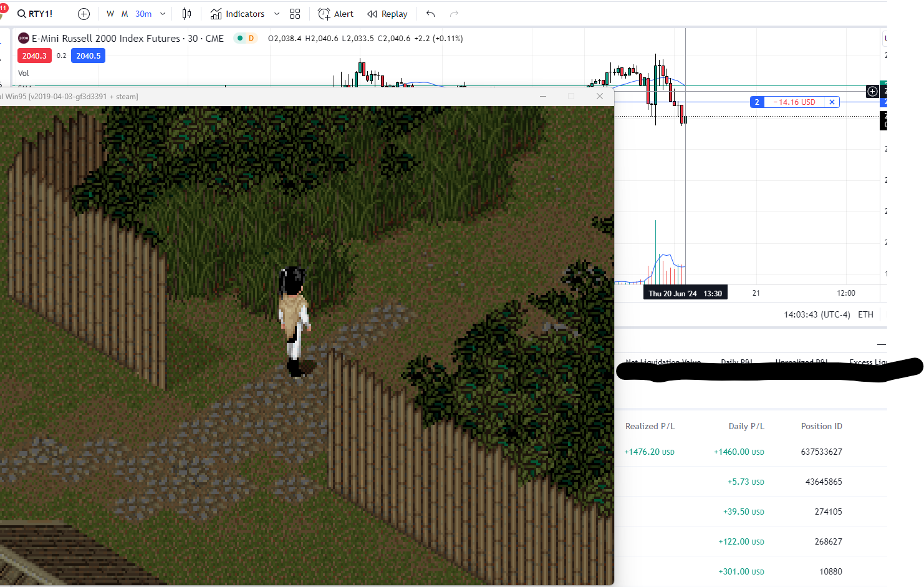
Task: Open symbol search for RTY1!
Action: pos(36,14)
